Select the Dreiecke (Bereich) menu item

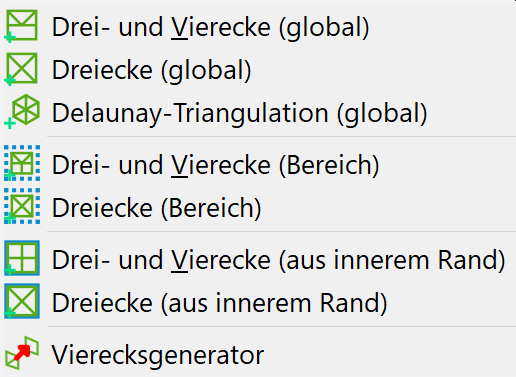click(258, 207)
